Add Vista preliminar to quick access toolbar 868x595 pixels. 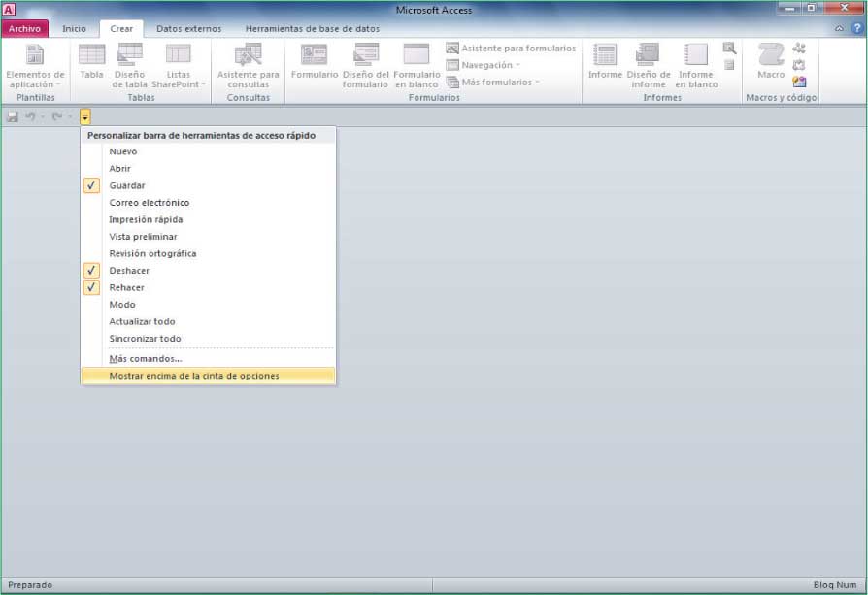click(x=143, y=237)
